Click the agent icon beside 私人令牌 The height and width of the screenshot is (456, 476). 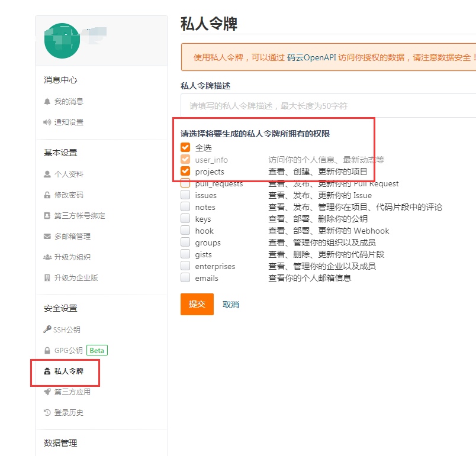tap(47, 371)
